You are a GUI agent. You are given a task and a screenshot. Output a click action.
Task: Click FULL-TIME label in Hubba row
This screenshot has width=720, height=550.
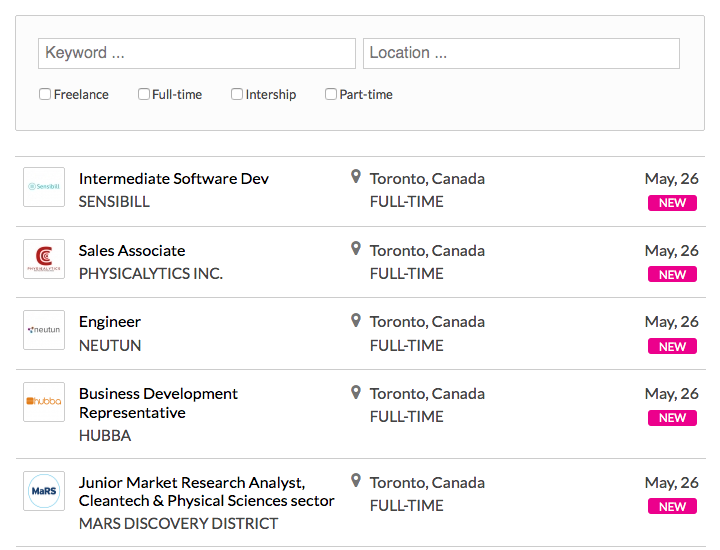pyautogui.click(x=407, y=416)
